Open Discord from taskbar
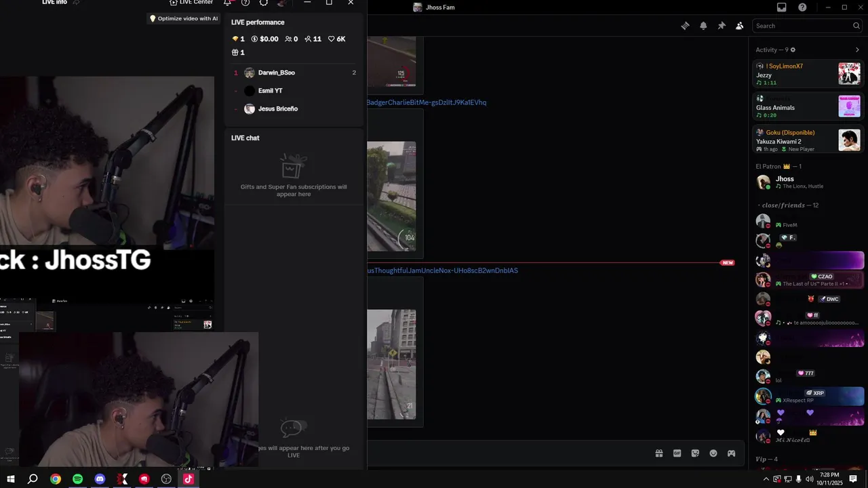Screen dimensions: 868x488 (100, 479)
